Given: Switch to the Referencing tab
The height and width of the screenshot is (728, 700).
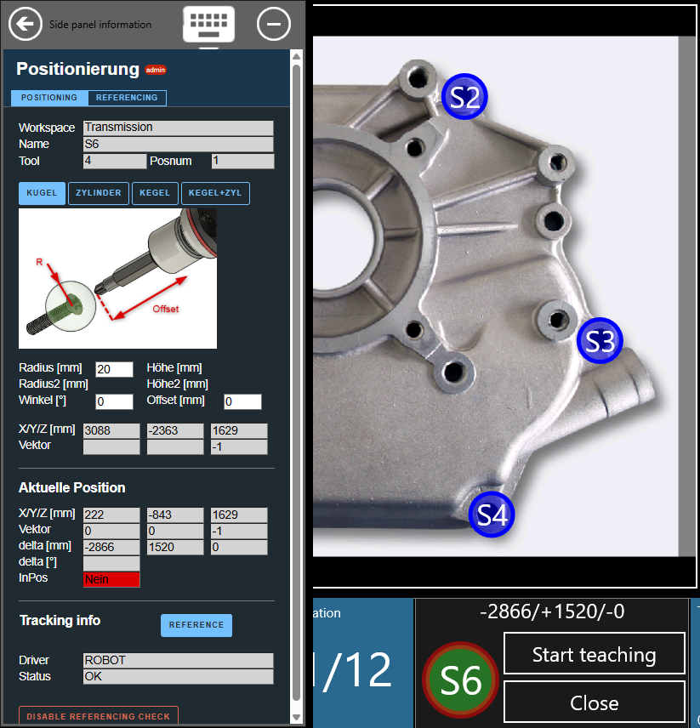Looking at the screenshot, I should [x=127, y=98].
